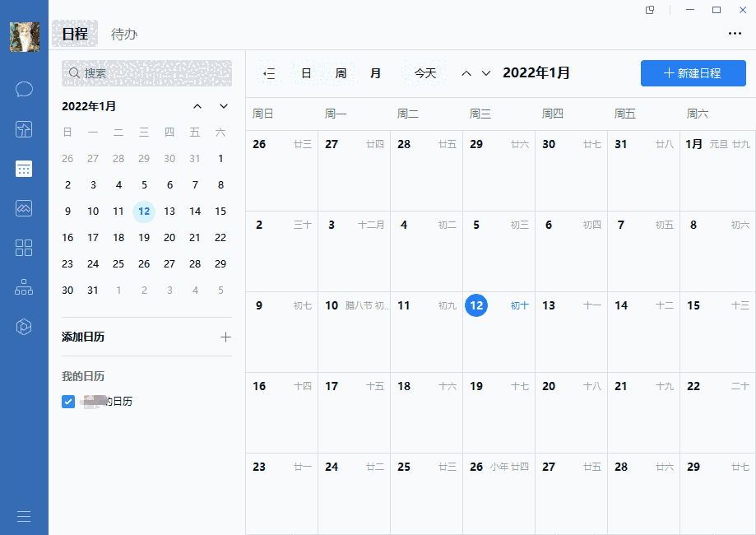
Task: Uncheck the my calendar checkbox
Action: (68, 402)
